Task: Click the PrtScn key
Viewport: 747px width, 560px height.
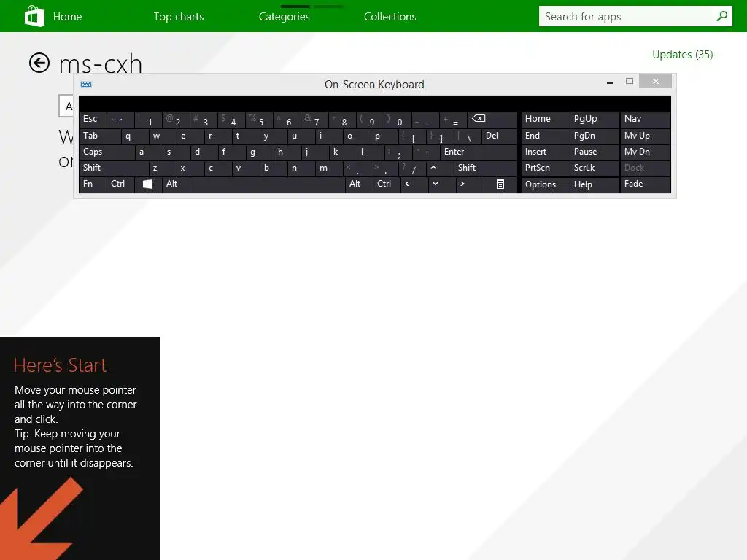Action: click(x=546, y=168)
